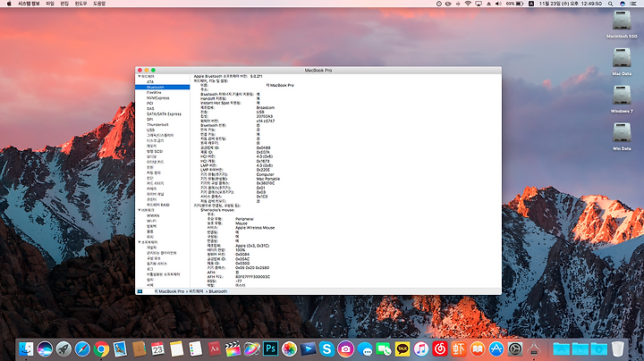
Task: Open the Wi-Fi status menu
Action: click(468, 4)
